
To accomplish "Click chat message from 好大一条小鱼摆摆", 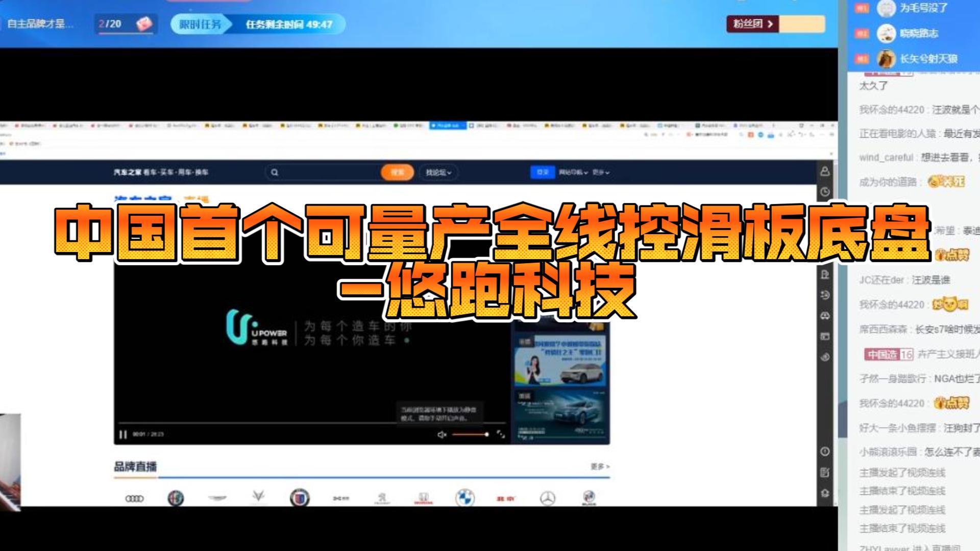I will [x=919, y=428].
